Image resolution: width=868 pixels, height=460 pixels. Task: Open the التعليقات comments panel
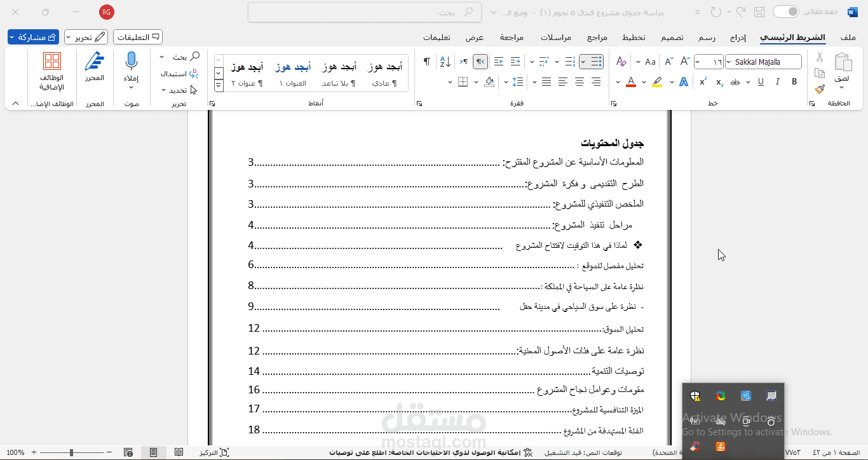pyautogui.click(x=137, y=36)
